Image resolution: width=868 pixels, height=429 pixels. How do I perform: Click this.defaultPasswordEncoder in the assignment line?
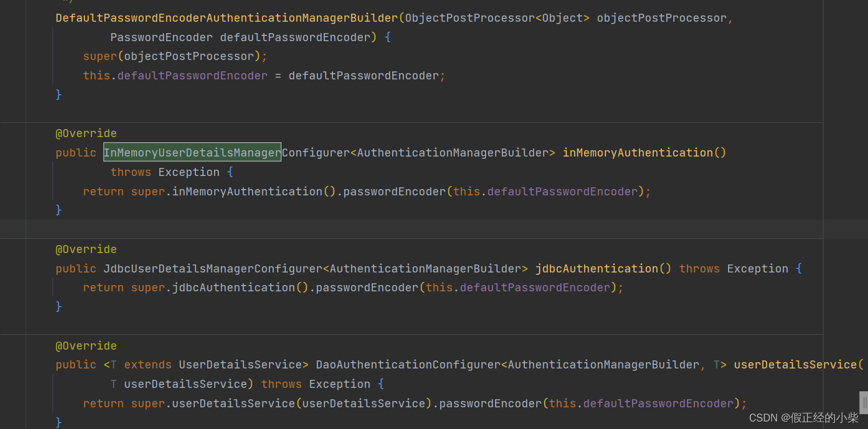tap(175, 76)
